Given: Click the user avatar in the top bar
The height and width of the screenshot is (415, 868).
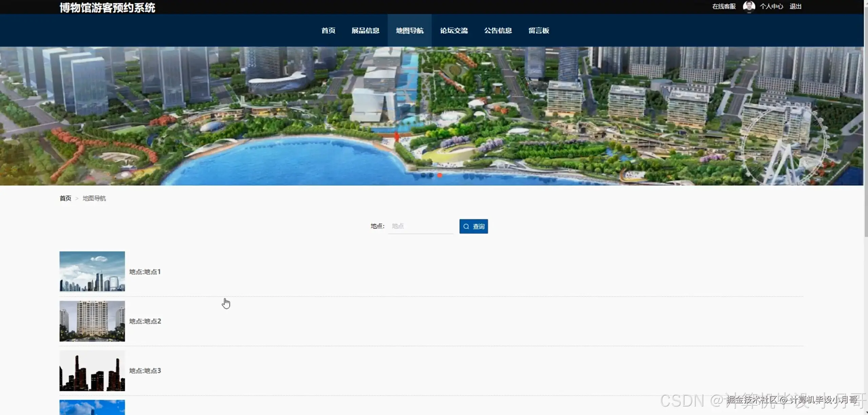Looking at the screenshot, I should tap(749, 6).
